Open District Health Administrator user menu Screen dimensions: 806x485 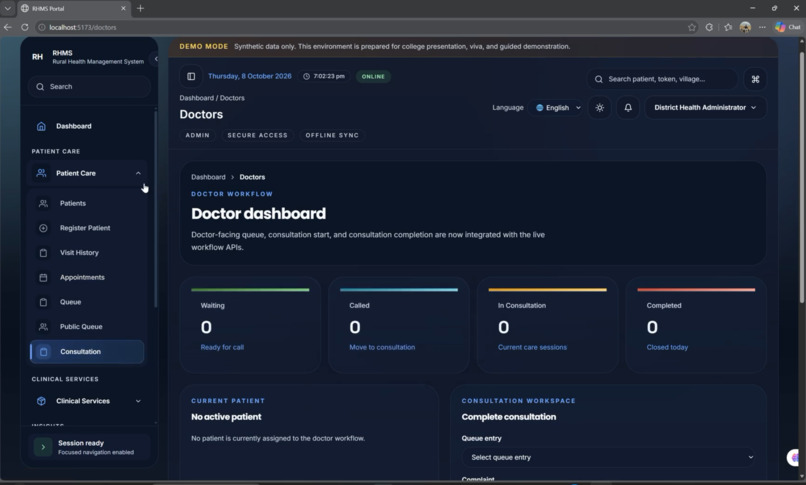pos(705,108)
